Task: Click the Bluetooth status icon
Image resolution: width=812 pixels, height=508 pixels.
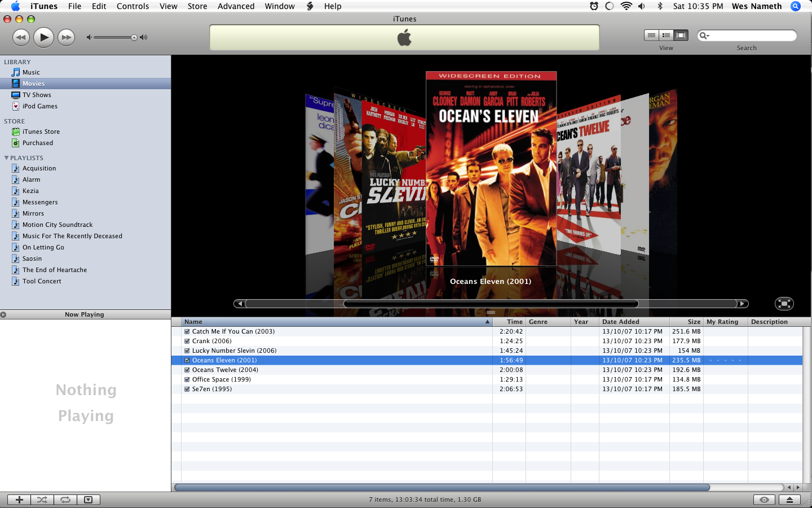Action: [x=660, y=6]
